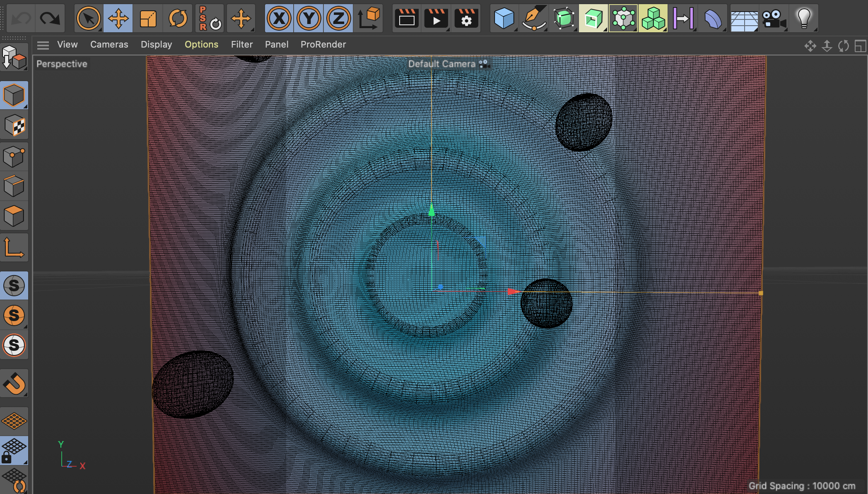Image resolution: width=868 pixels, height=494 pixels.
Task: Click the Camera object icon
Action: (x=773, y=18)
